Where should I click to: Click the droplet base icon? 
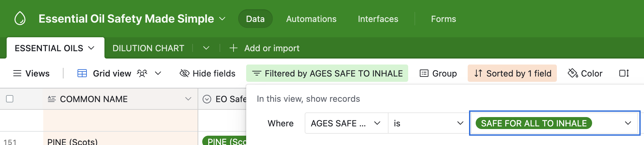point(20,19)
